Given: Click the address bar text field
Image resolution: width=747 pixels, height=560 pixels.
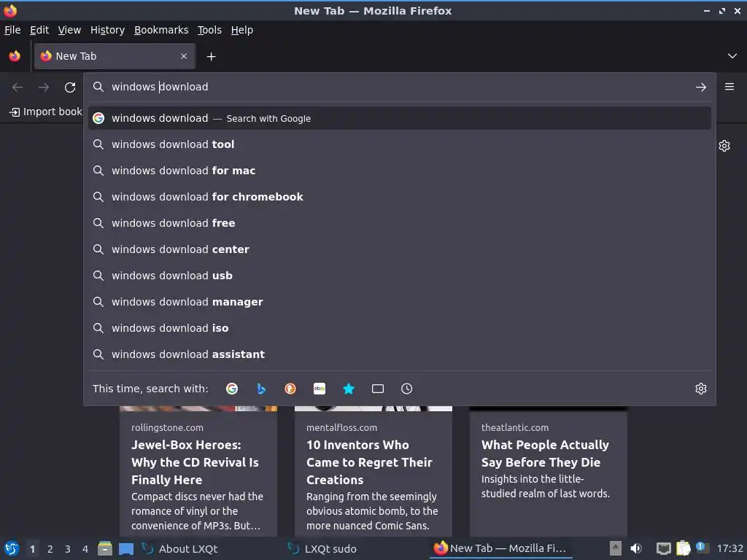Looking at the screenshot, I should (x=399, y=87).
